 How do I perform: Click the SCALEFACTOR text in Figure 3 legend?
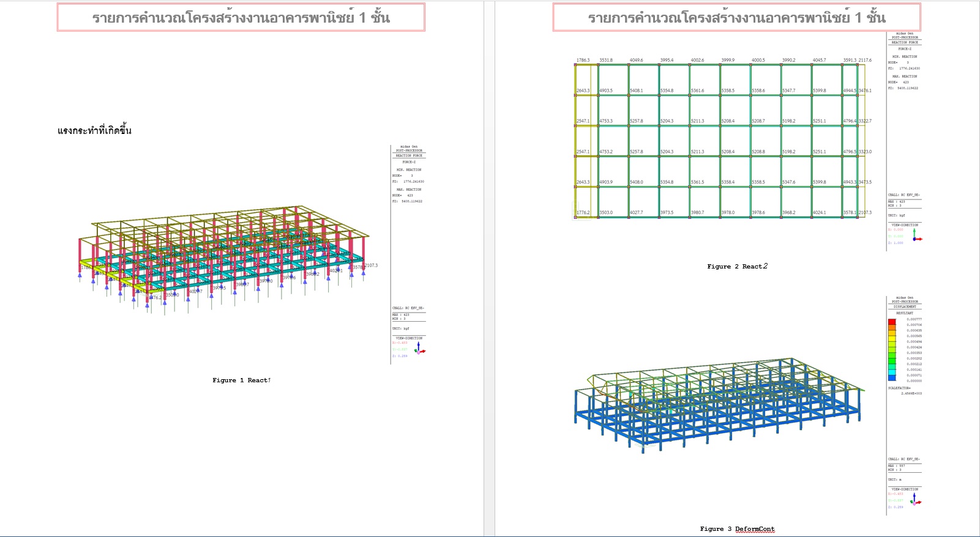pyautogui.click(x=899, y=388)
